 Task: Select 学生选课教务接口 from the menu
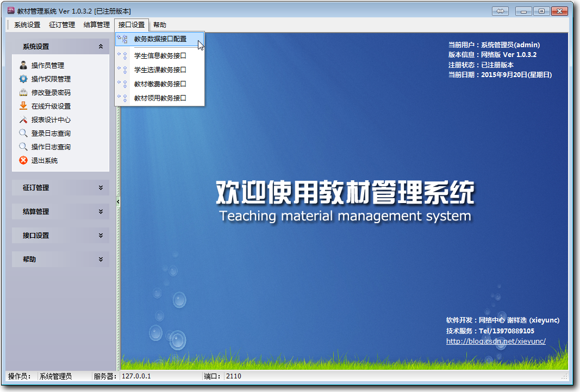pyautogui.click(x=159, y=70)
